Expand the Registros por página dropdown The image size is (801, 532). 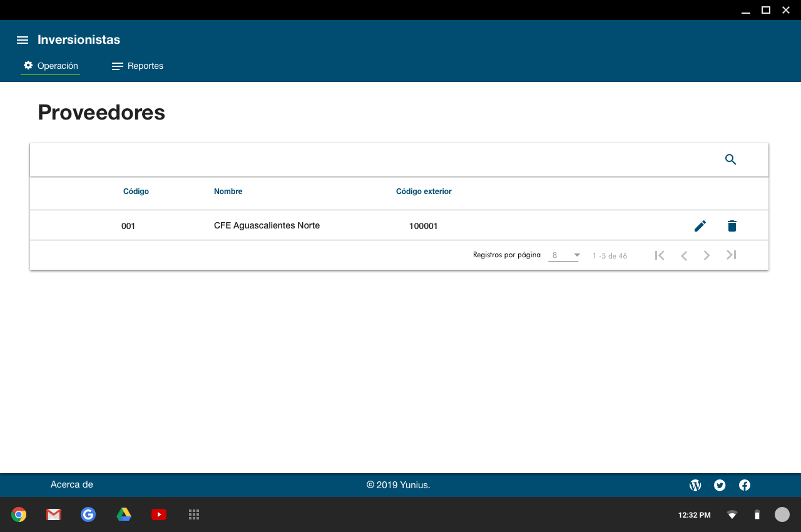click(564, 255)
